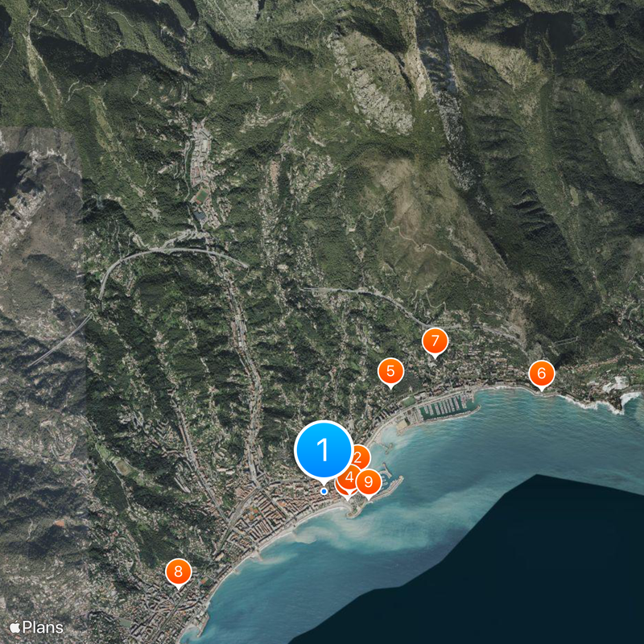The width and height of the screenshot is (644, 644).
Task: Select pin 6 on the eastern coastline
Action: tap(541, 373)
